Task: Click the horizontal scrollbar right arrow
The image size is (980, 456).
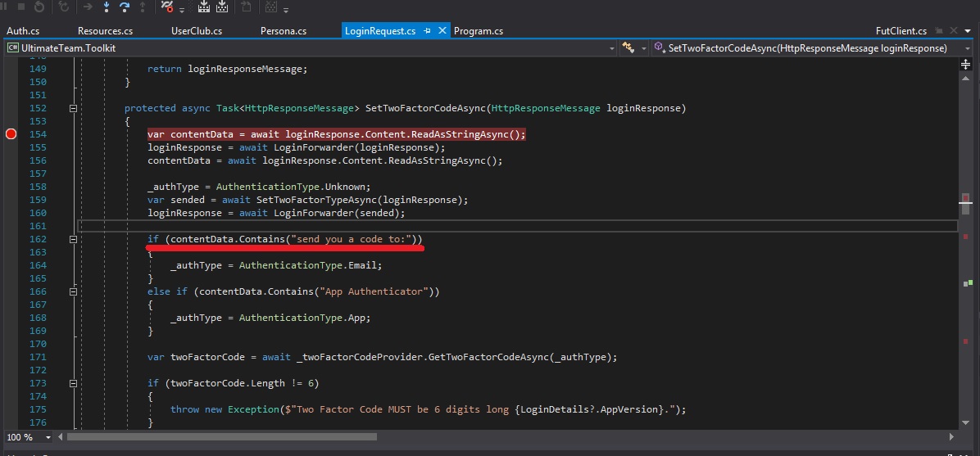Action: 952,437
